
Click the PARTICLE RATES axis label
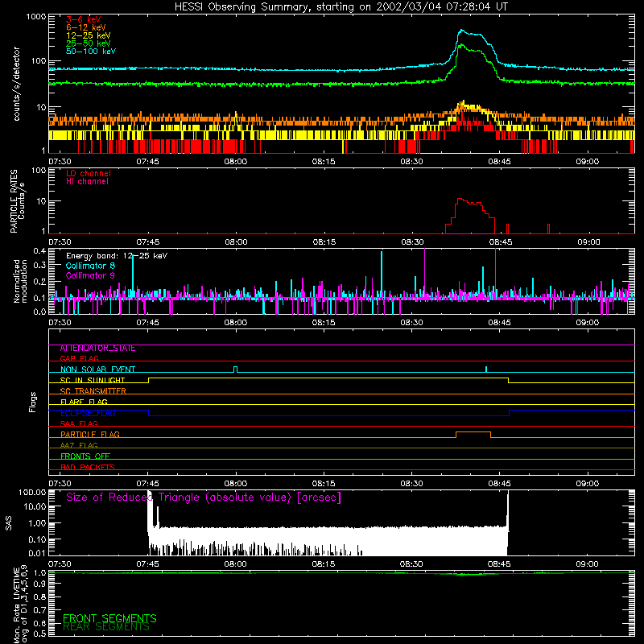tap(14, 201)
